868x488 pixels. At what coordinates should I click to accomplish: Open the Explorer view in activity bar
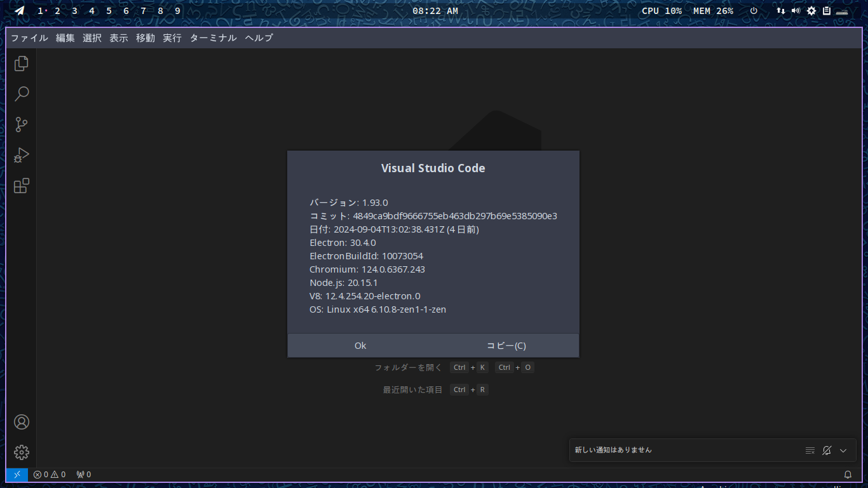(x=22, y=64)
